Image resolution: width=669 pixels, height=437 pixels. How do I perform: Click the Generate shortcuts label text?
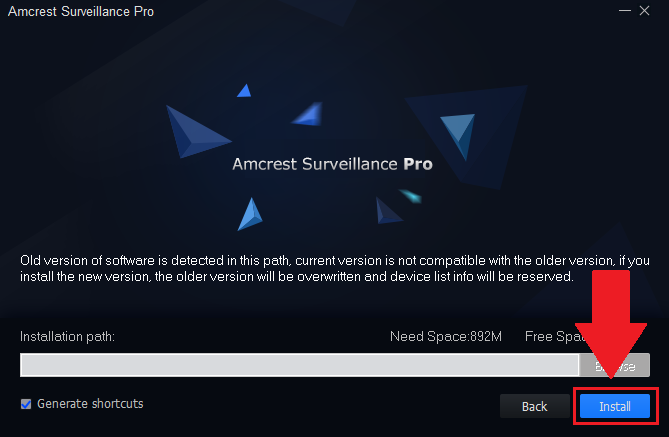point(90,404)
